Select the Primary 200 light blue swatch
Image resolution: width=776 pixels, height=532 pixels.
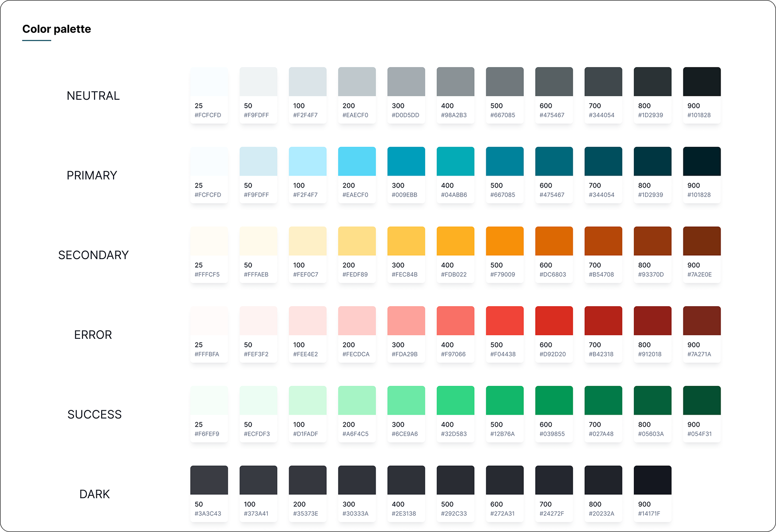[357, 161]
